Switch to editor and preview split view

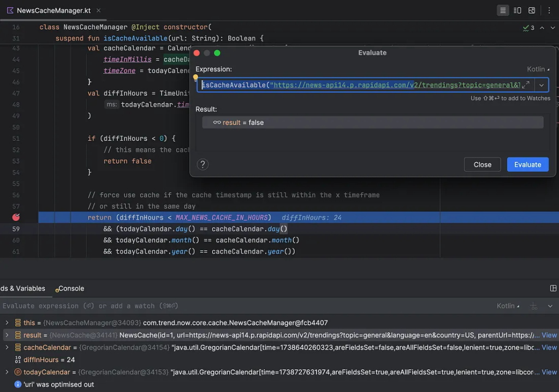point(517,10)
